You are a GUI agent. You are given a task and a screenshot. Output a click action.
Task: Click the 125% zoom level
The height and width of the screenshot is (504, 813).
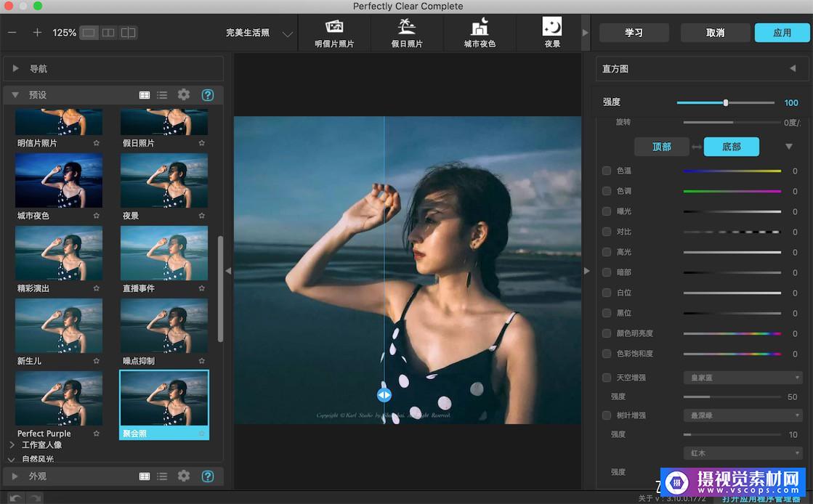64,33
